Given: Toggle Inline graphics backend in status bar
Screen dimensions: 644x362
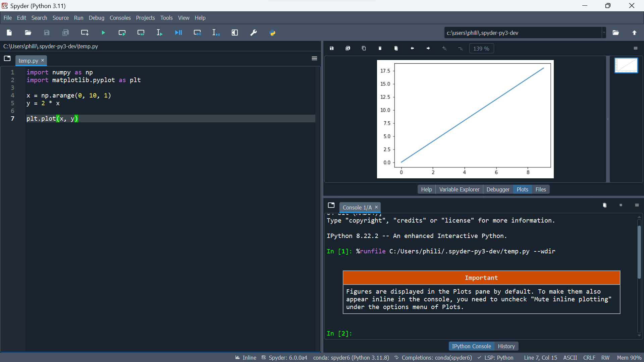Looking at the screenshot, I should [246, 358].
